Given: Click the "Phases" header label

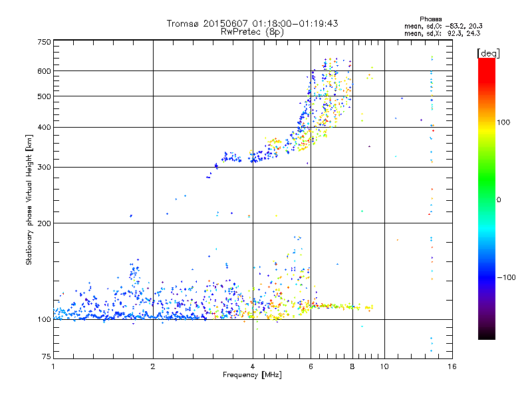Looking at the screenshot, I should point(430,19).
